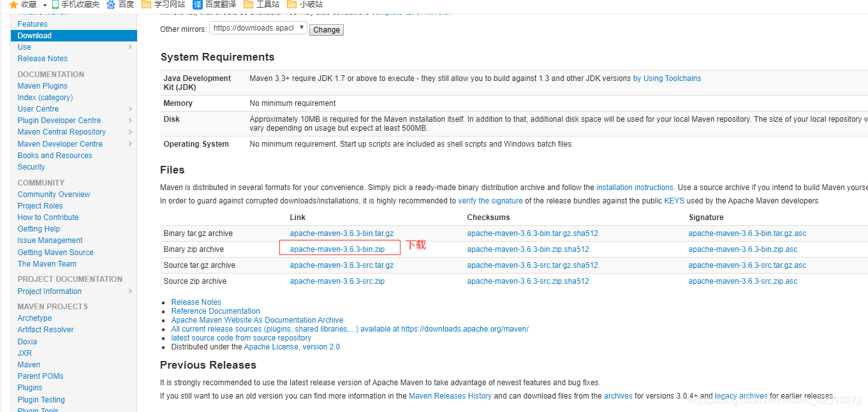
Task: Download apache-maven-3.6.3-bin.zip
Action: coord(337,249)
